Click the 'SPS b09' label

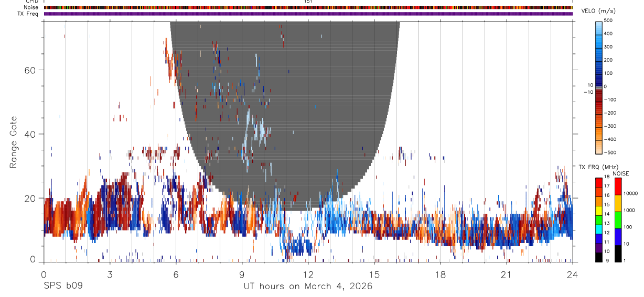(x=63, y=286)
